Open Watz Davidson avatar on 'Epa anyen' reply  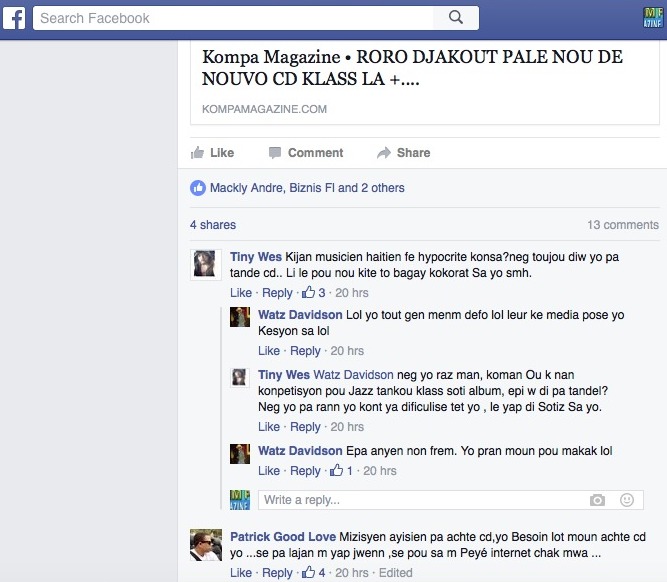coord(240,454)
